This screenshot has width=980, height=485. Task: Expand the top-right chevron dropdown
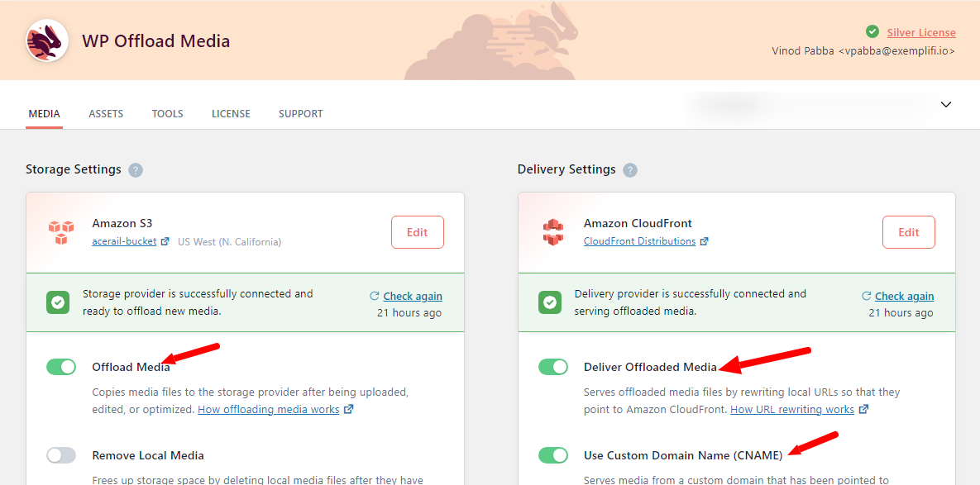point(946,105)
